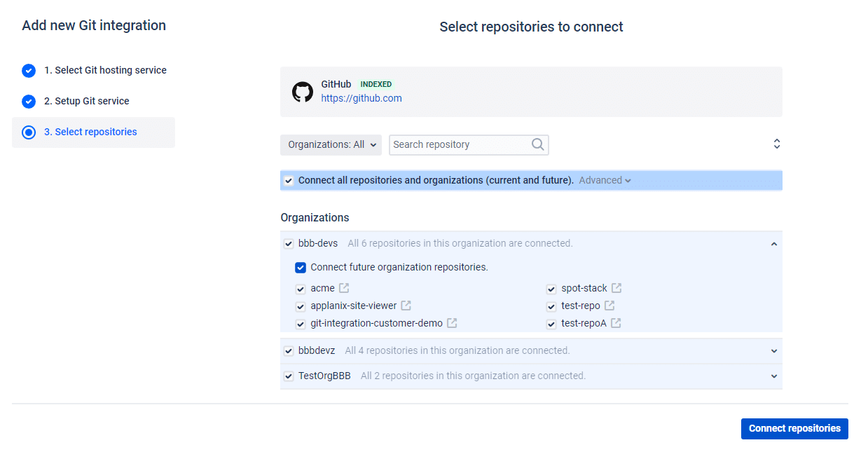Screen dimensions: 868x452
Task: Click the bbbdevz organization name
Action: click(x=317, y=350)
